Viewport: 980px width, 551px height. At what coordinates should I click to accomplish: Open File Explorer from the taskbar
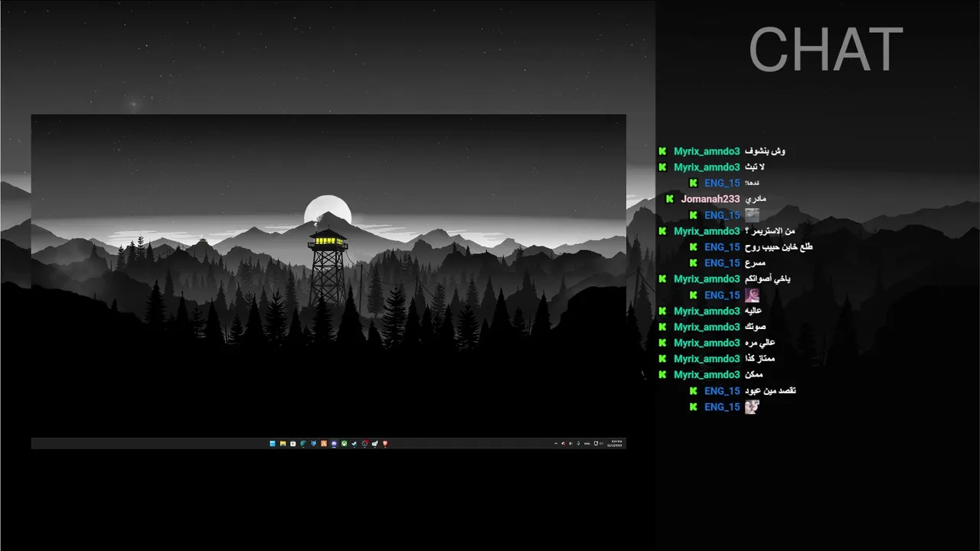[283, 443]
